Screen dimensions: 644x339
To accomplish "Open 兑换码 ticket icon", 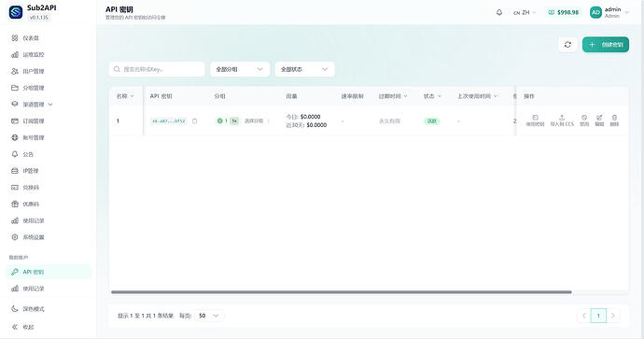I will pyautogui.click(x=15, y=188).
